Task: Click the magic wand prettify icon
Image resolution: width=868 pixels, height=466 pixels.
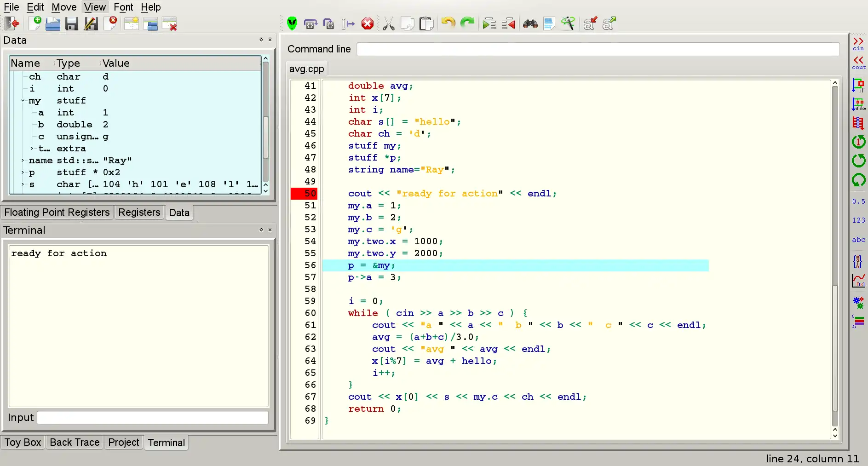Action: pos(568,23)
